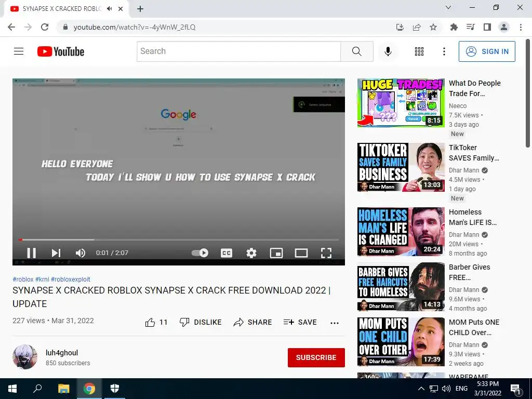The height and width of the screenshot is (399, 532).
Task: Reload the current page
Action: [x=45, y=27]
